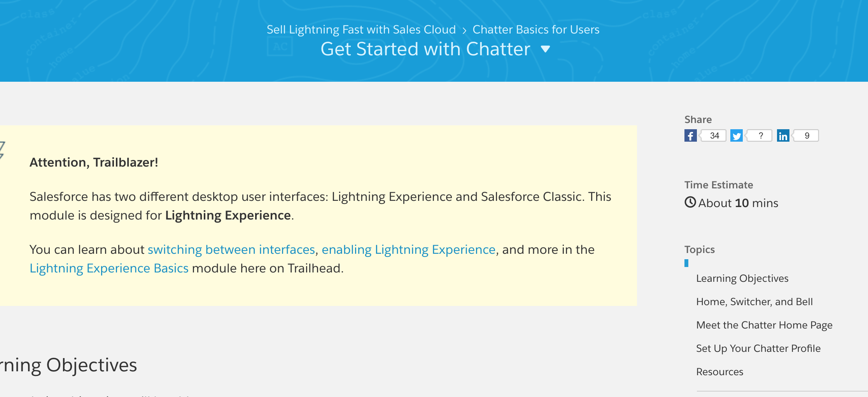868x397 pixels.
Task: Select the Home, Switcher, and Bell topic
Action: coord(754,301)
